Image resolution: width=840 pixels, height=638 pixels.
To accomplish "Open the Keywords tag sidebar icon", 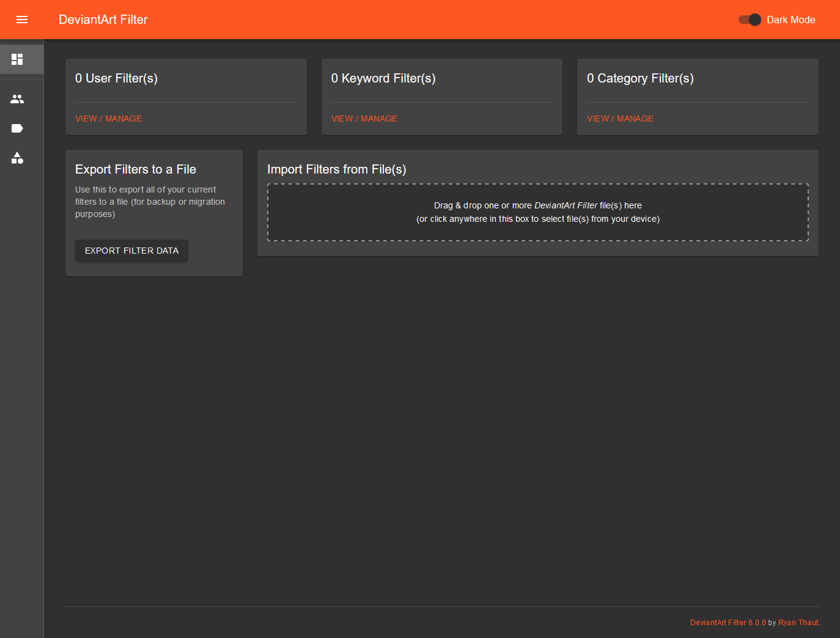I will tap(17, 128).
